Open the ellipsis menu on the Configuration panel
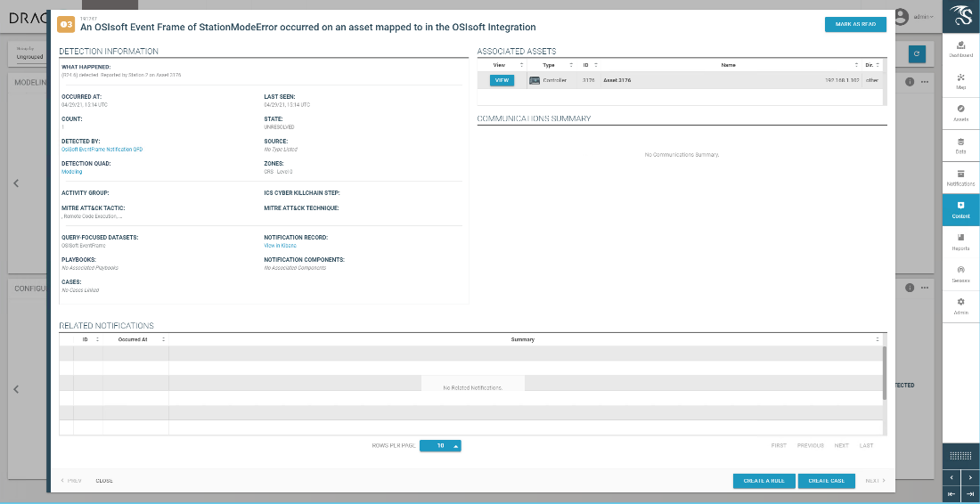 pos(925,288)
